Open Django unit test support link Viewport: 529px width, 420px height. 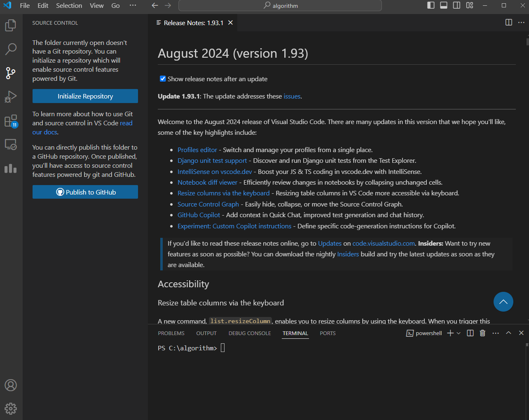212,160
